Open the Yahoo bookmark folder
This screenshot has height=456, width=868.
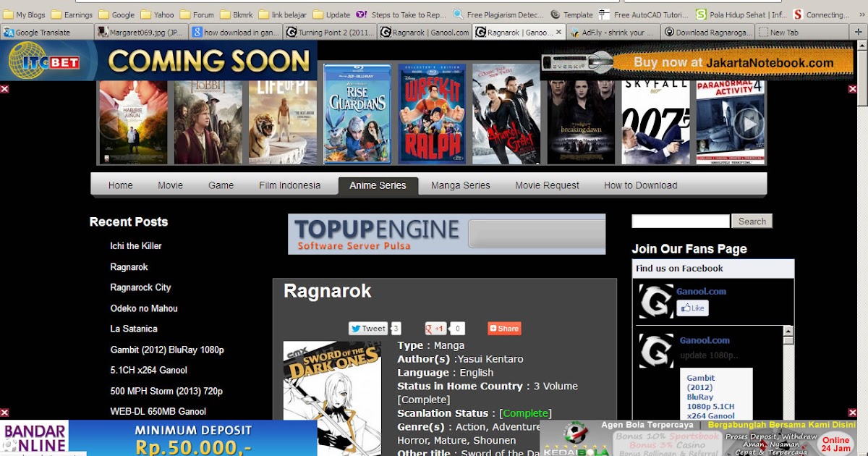point(158,14)
